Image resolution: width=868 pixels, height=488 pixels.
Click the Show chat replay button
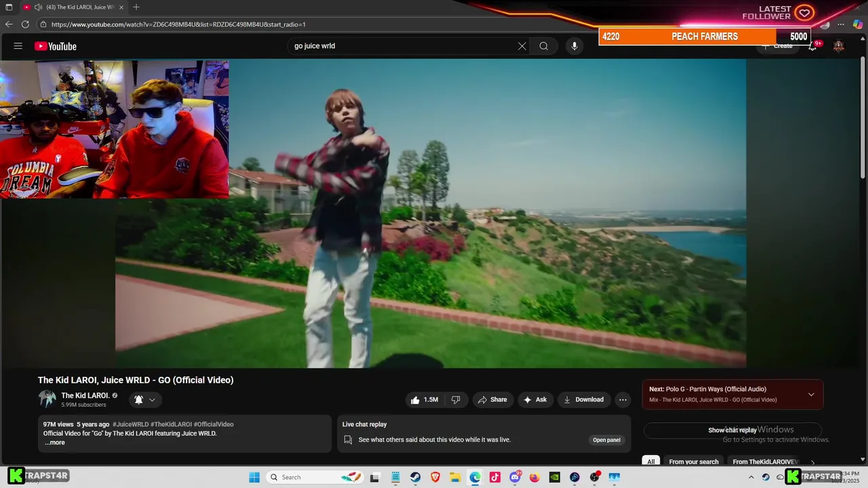pos(732,430)
